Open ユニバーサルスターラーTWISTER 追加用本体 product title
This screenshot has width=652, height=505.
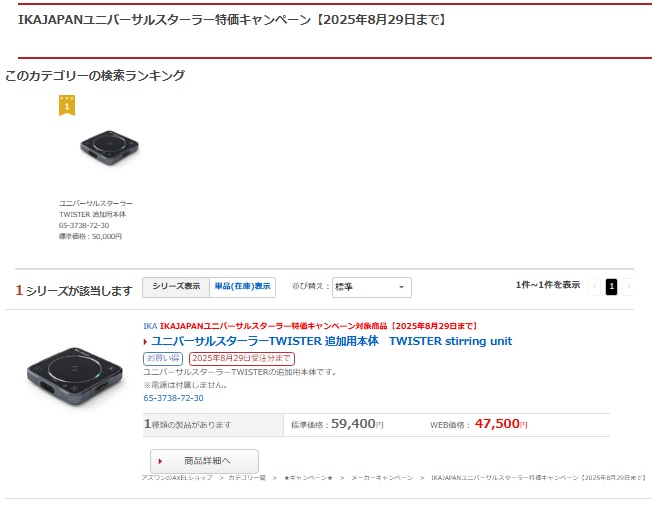point(331,342)
